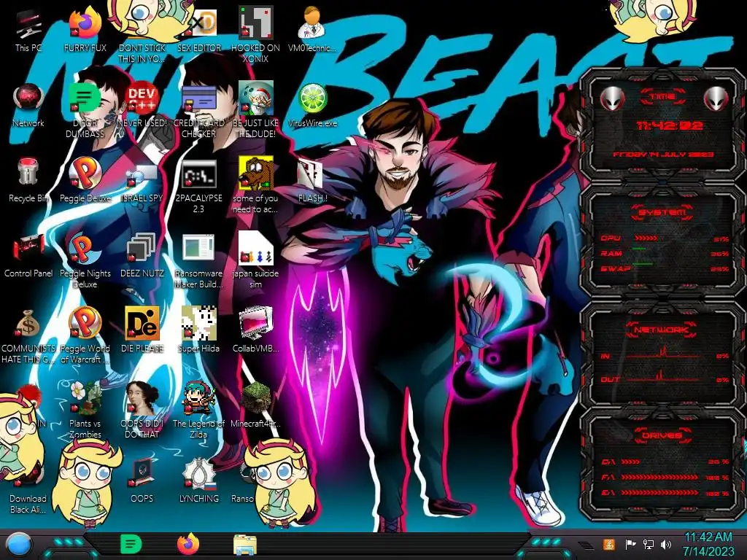Open This PC desktop icon
The width and height of the screenshot is (747, 560).
[28, 25]
